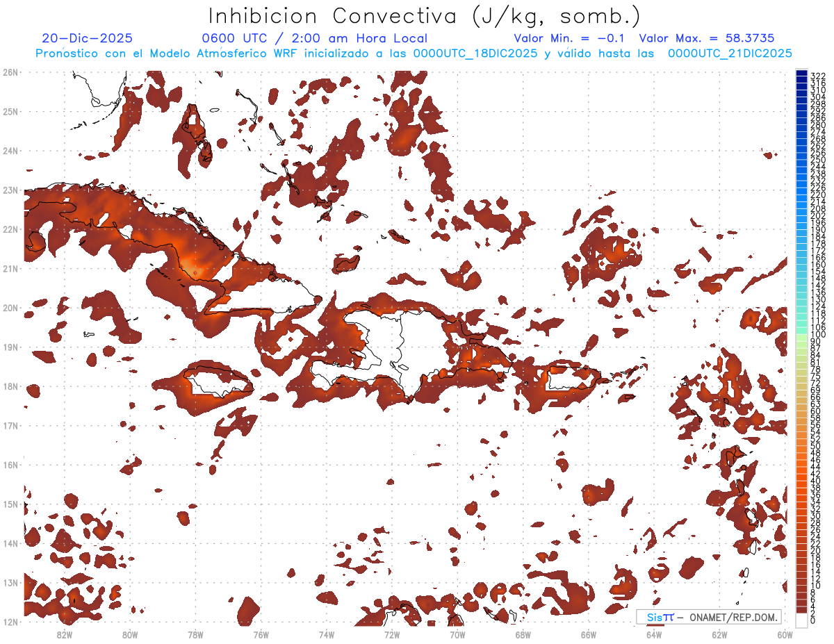Click the 'Valor Min. = -0.1' text
This screenshot has height=644, width=834.
(570, 38)
